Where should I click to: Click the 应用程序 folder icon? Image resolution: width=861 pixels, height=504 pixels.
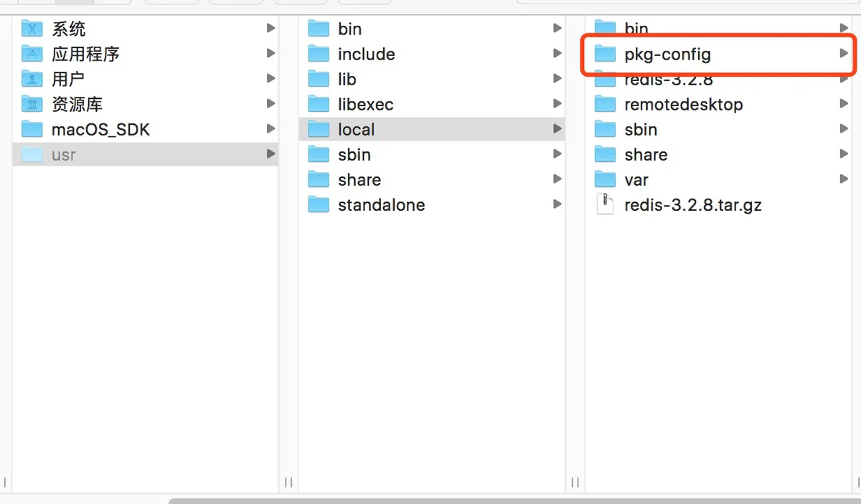[x=32, y=54]
